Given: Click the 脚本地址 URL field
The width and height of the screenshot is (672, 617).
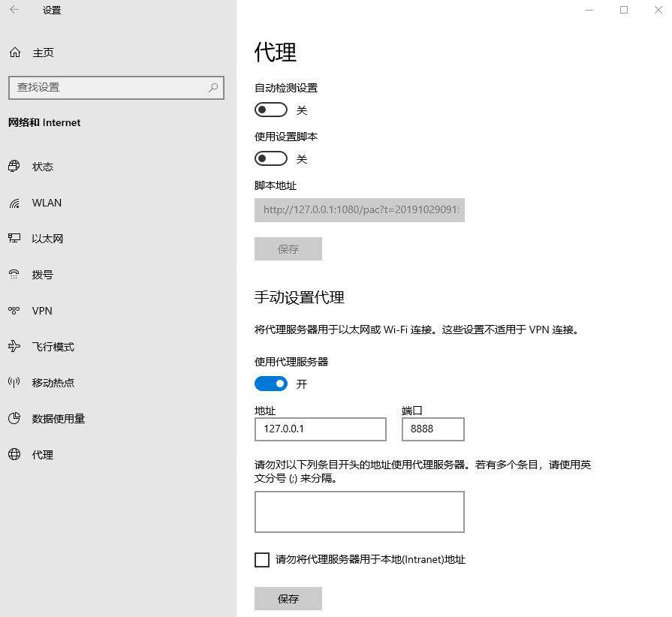Looking at the screenshot, I should [360, 210].
